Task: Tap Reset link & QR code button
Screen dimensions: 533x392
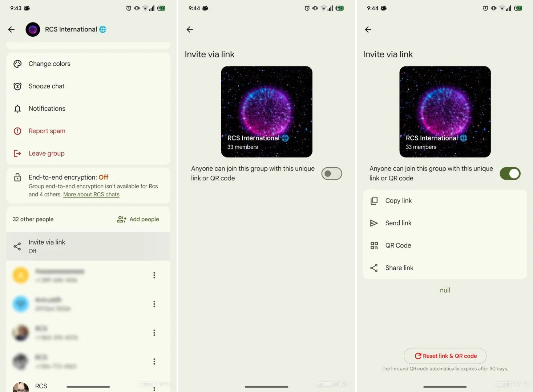Action: click(x=445, y=356)
